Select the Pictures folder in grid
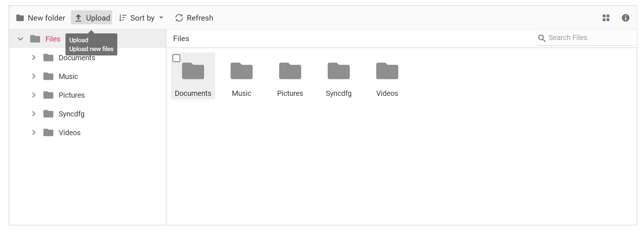Image resolution: width=644 pixels, height=238 pixels. pyautogui.click(x=290, y=76)
